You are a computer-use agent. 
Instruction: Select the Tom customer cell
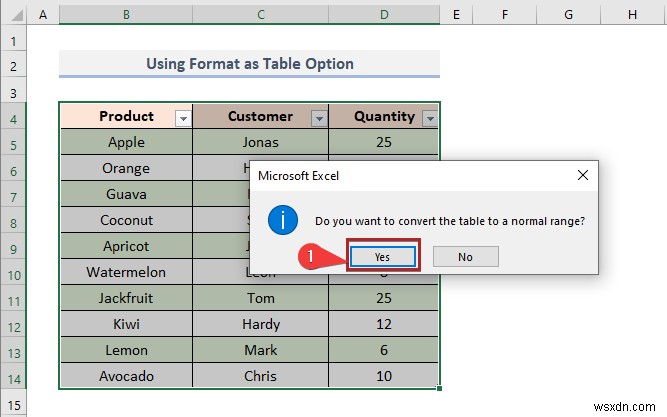(x=260, y=298)
